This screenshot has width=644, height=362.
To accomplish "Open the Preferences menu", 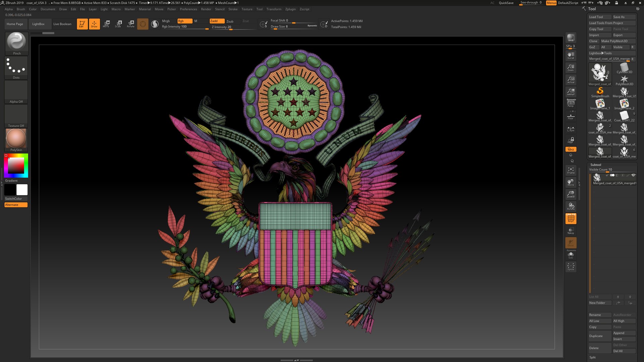I will pyautogui.click(x=189, y=9).
